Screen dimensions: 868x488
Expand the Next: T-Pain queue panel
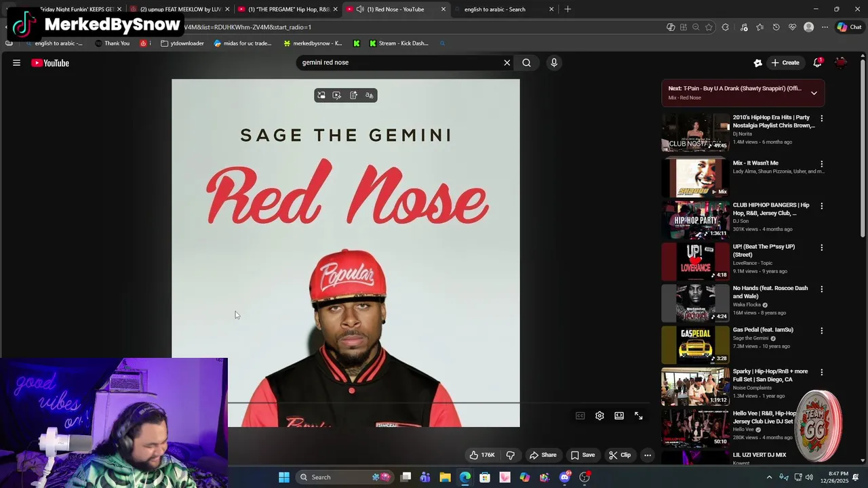(814, 93)
